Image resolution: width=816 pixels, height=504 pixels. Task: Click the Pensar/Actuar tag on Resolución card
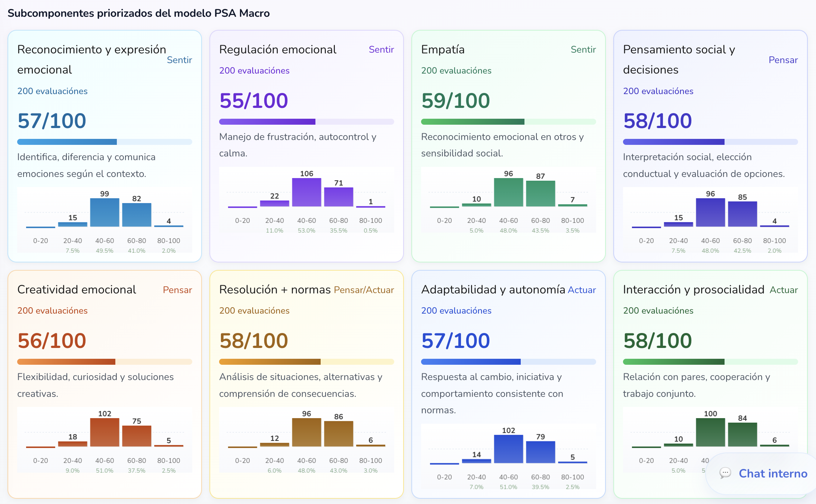click(x=364, y=290)
